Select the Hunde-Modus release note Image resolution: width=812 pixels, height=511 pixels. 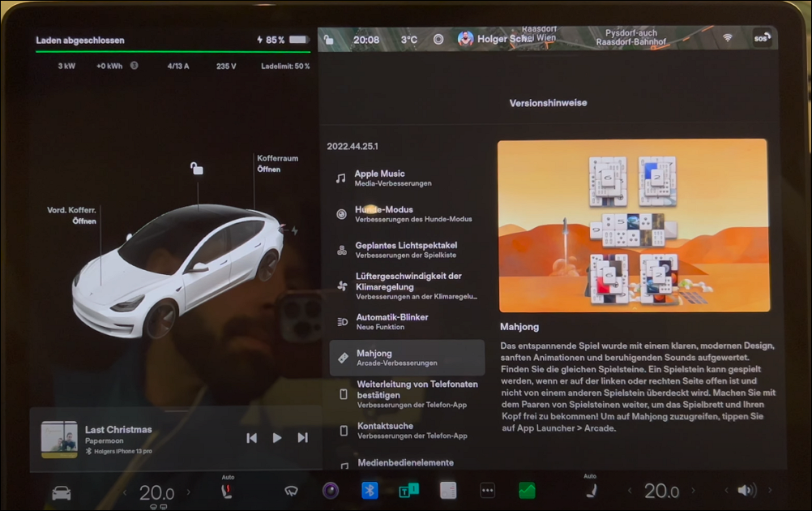(x=407, y=213)
